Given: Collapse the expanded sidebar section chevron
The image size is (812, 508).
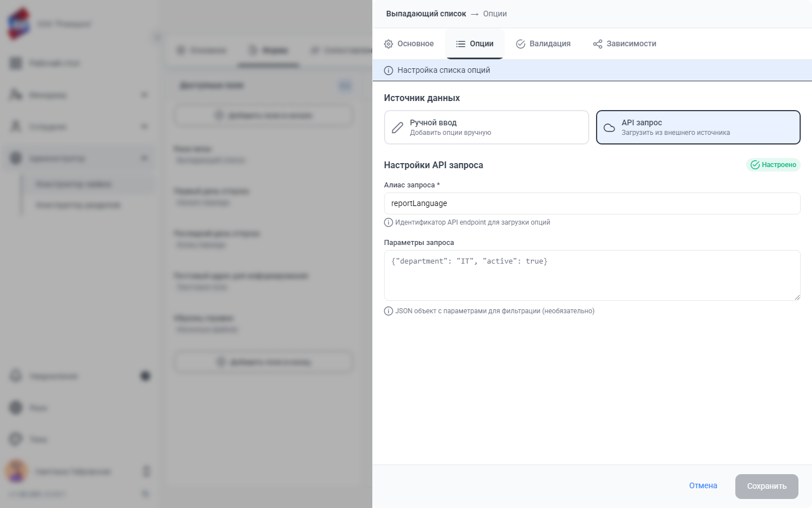Looking at the screenshot, I should pyautogui.click(x=144, y=158).
